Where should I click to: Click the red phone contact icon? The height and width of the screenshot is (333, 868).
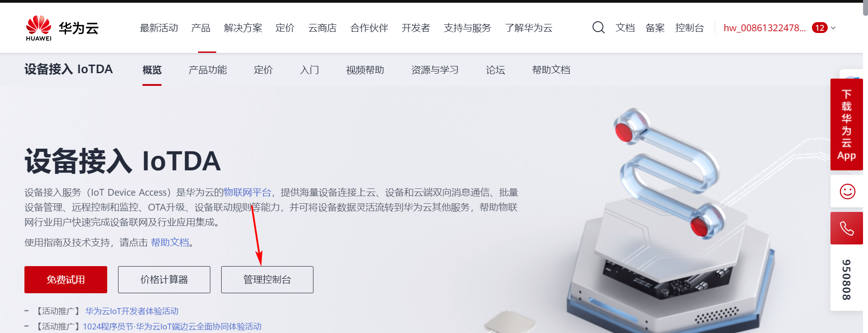point(847,228)
